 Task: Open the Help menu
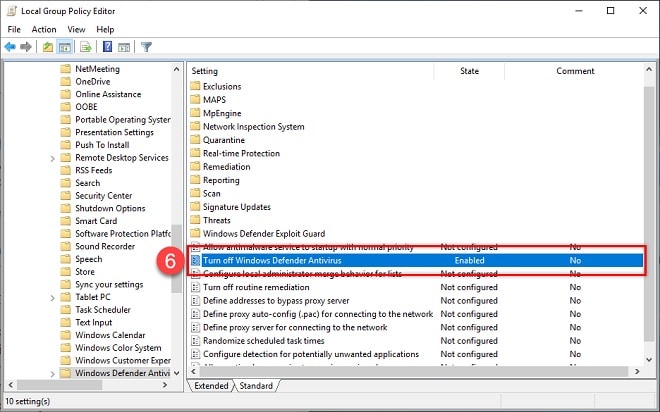[x=105, y=29]
